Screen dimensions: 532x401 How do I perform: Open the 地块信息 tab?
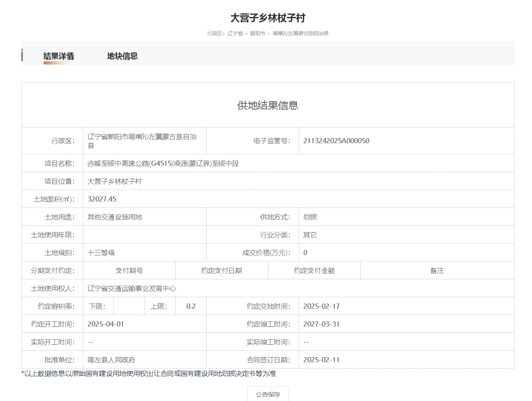point(123,56)
